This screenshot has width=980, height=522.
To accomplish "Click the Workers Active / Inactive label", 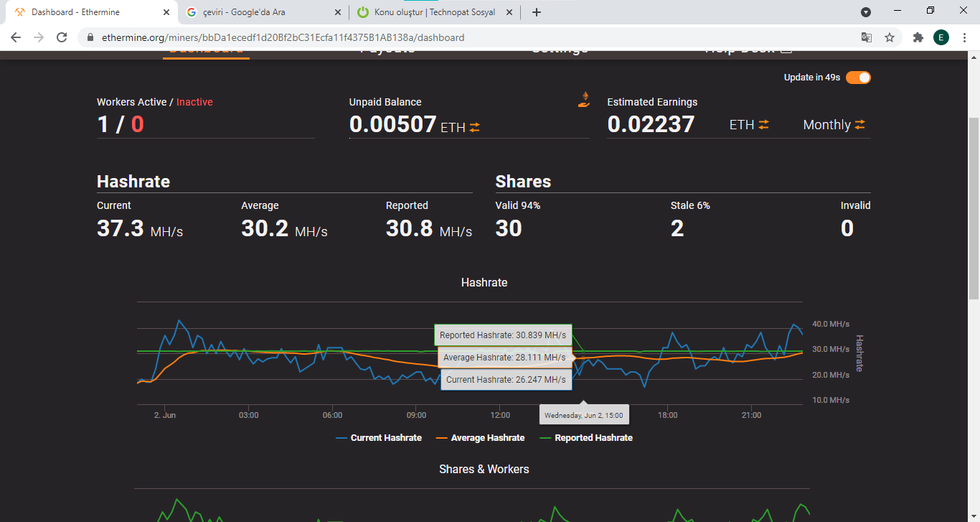I will tap(155, 102).
